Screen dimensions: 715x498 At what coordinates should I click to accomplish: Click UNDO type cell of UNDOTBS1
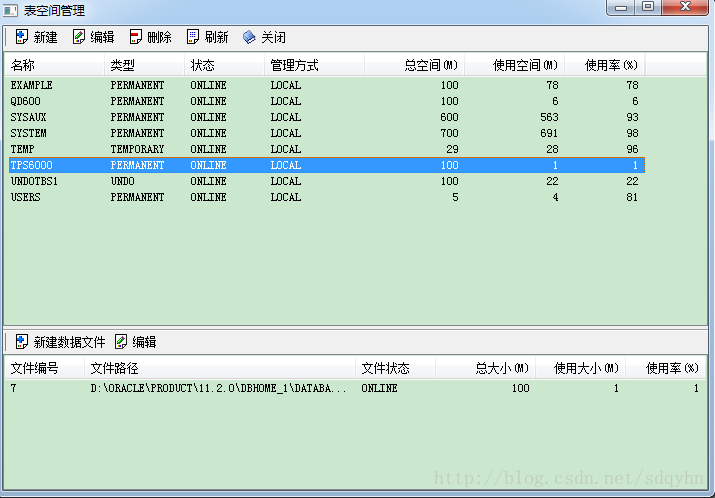click(x=122, y=181)
